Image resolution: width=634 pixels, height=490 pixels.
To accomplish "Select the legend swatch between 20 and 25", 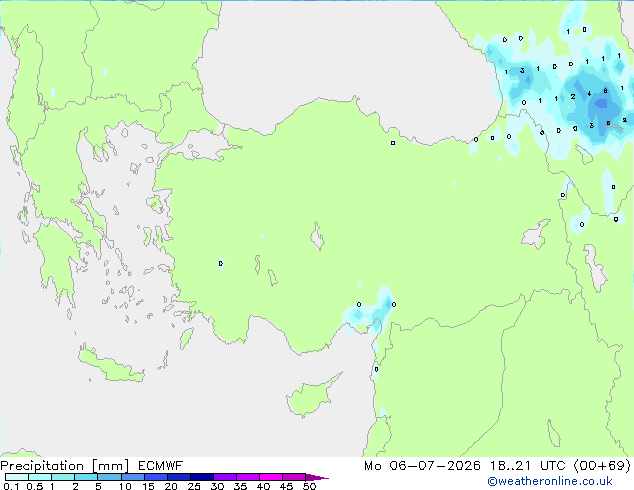I will click(x=178, y=477).
